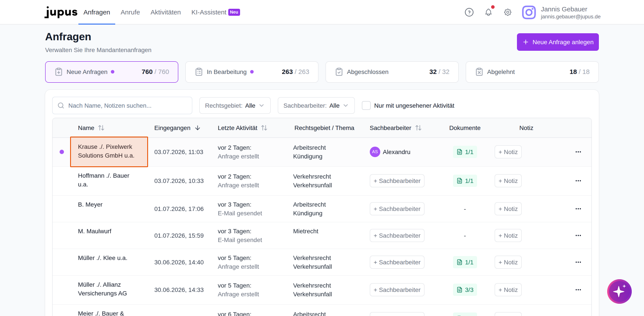Sort by Eingegangen arrow icon
Screen dimensions: 644x316
pos(198,128)
